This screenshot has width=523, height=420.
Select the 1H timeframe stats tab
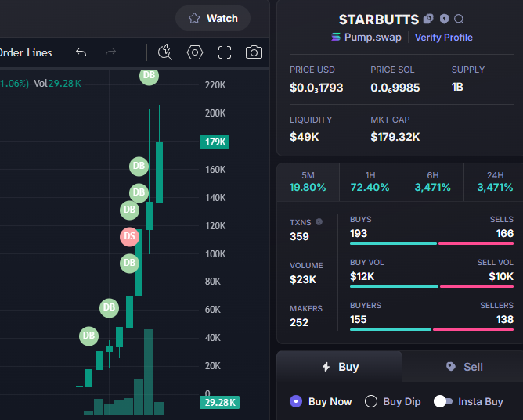point(370,182)
